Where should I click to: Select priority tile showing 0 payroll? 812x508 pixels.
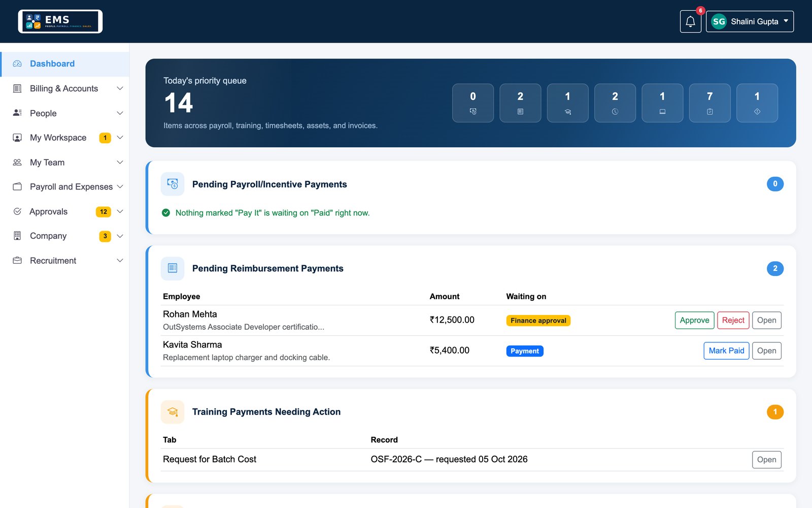473,103
